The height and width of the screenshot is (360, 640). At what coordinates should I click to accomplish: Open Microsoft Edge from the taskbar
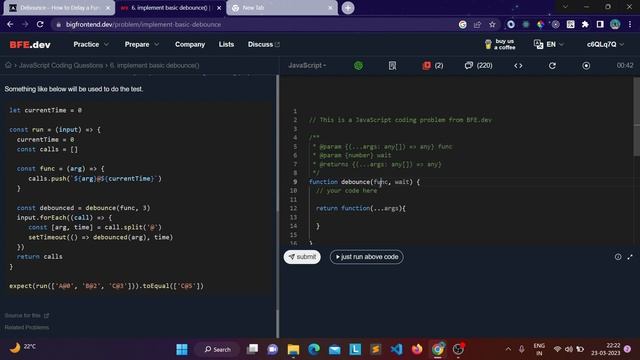click(314, 349)
